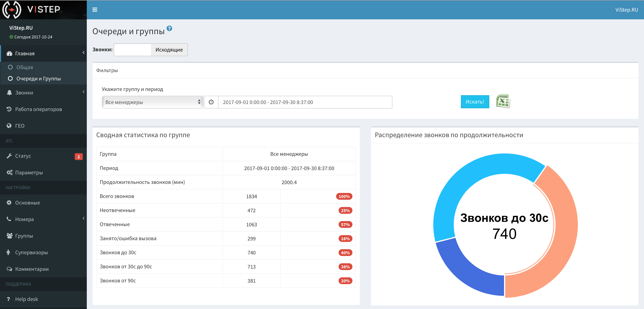The image size is (644, 309).
Task: Click the people icon beside Группы
Action: tap(10, 236)
